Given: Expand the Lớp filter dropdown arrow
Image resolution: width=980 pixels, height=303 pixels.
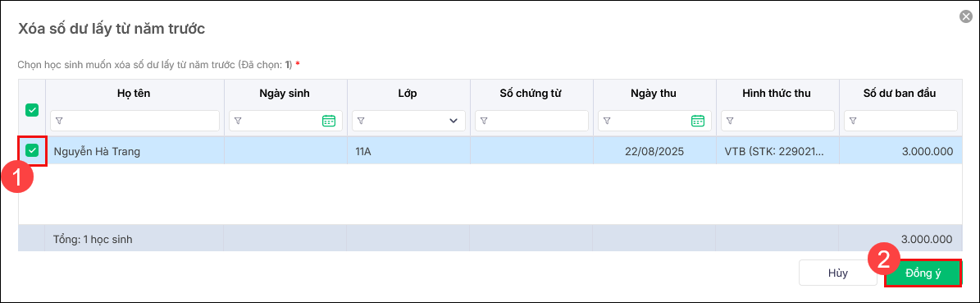Looking at the screenshot, I should [x=454, y=121].
